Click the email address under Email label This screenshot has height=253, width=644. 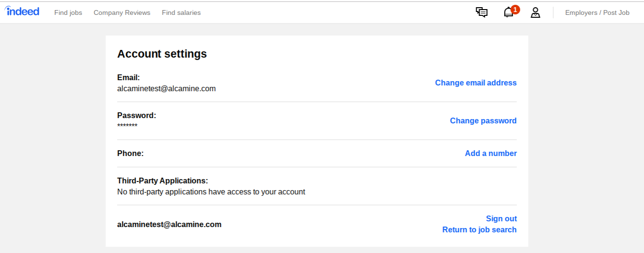(x=166, y=88)
